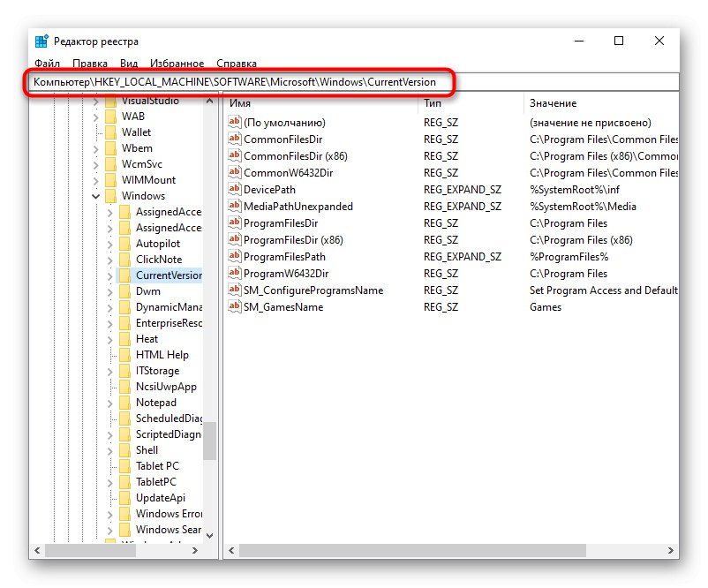This screenshot has width=708, height=588.
Task: Click the registry path address bar
Action: click(355, 82)
